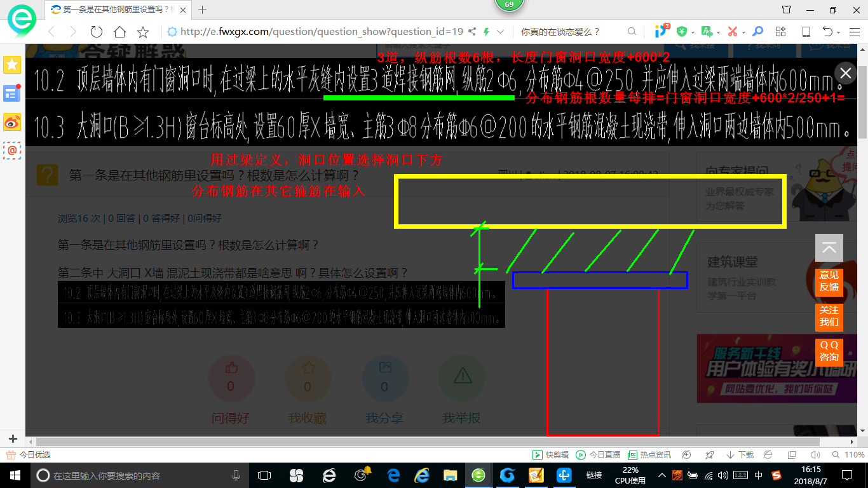Image resolution: width=868 pixels, height=488 pixels.
Task: Click 下载 downloads in status bar
Action: [x=740, y=455]
